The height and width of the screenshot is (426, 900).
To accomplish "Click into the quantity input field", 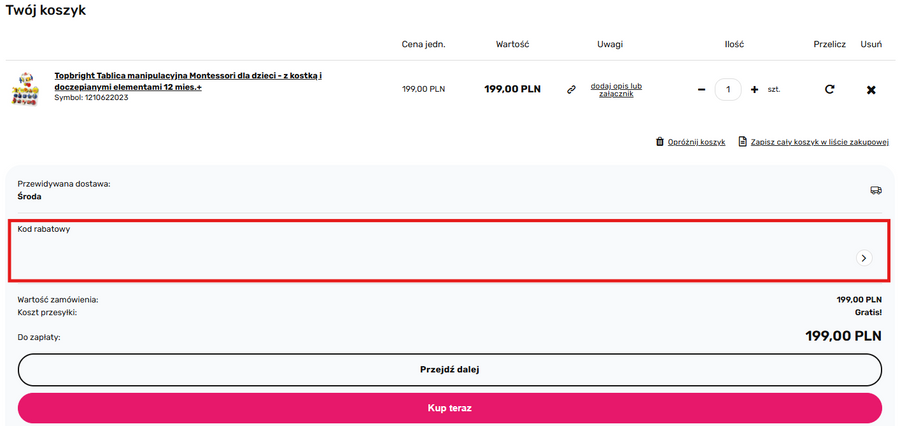I will [729, 89].
